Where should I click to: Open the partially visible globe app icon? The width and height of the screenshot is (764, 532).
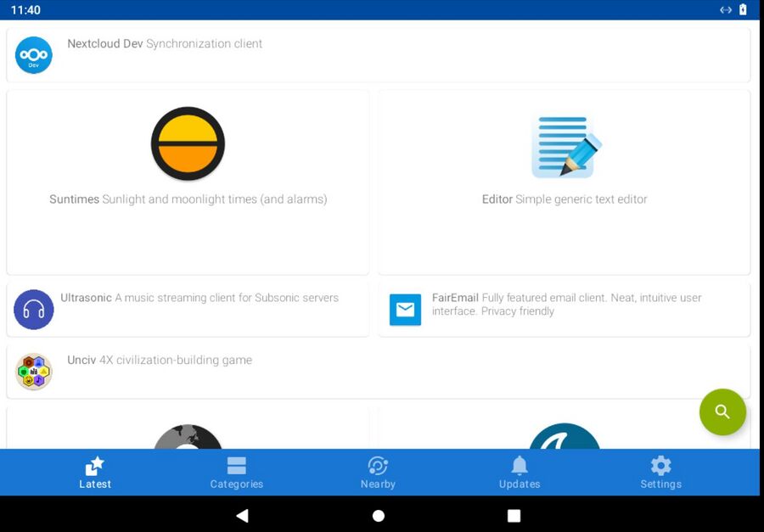tap(188, 436)
